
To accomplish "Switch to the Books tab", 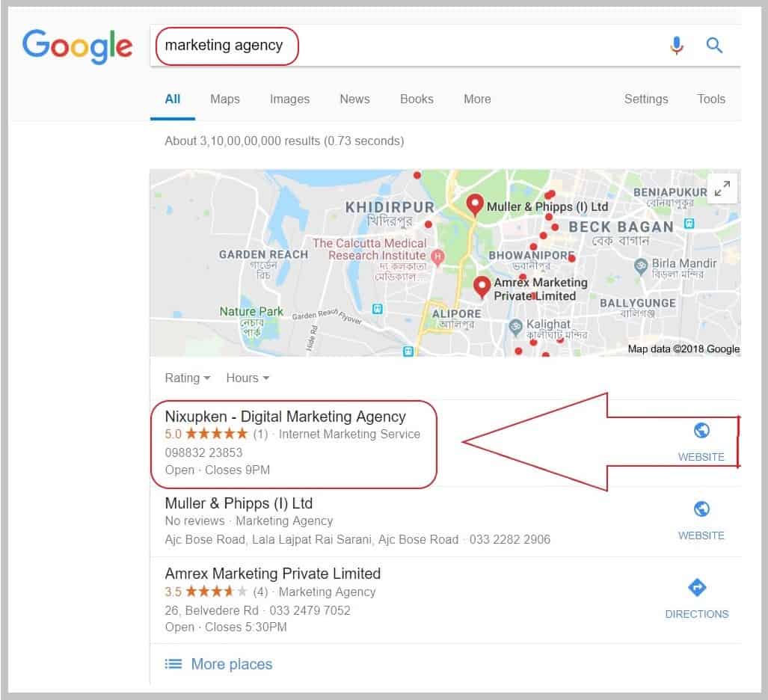I will pos(417,99).
